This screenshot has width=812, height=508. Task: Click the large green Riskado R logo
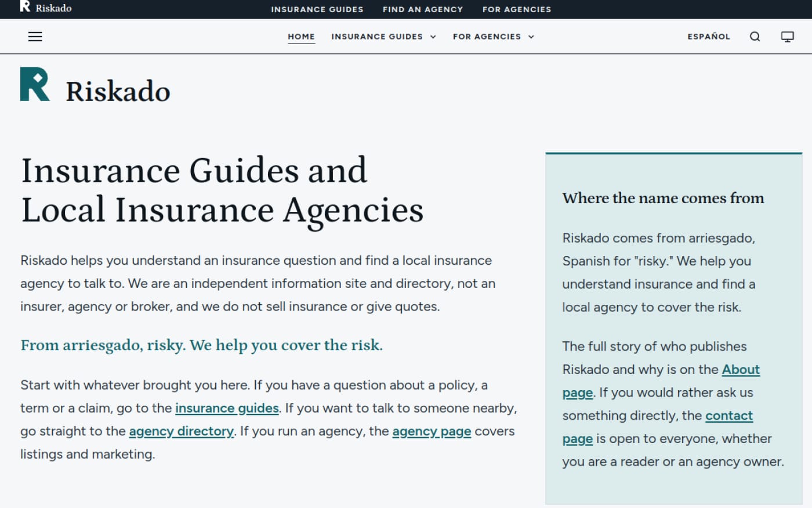coord(35,84)
